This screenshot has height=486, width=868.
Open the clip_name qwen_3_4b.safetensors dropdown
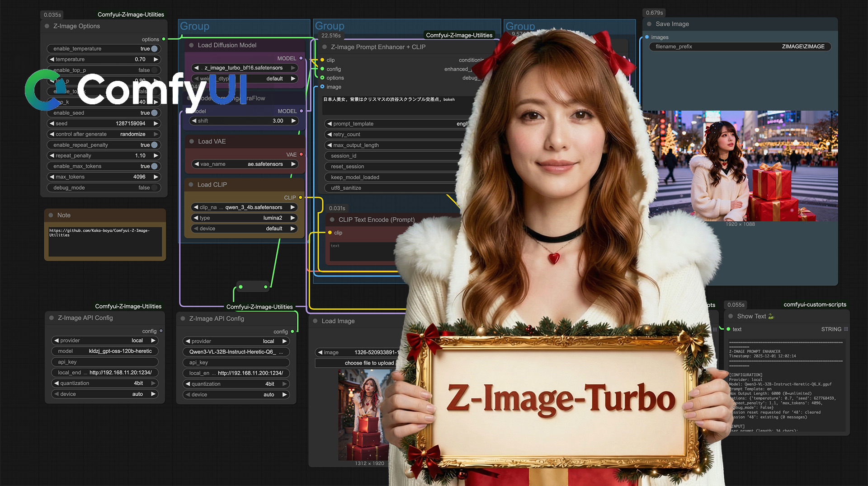pos(245,207)
